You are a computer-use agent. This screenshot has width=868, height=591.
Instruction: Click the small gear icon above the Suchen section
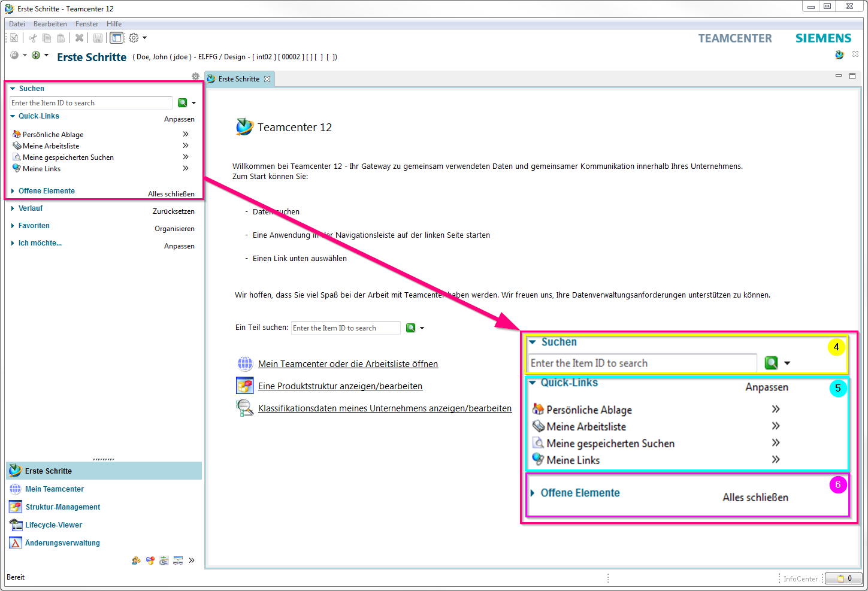(195, 77)
